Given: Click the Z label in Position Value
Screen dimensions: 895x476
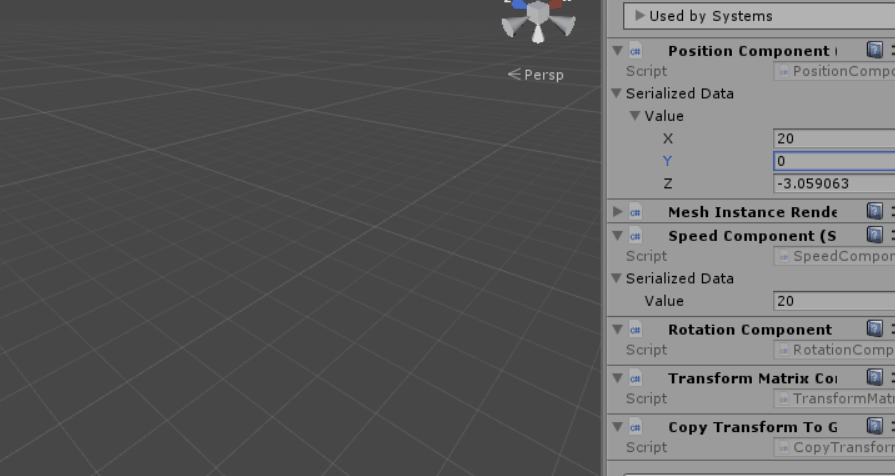Looking at the screenshot, I should 668,183.
